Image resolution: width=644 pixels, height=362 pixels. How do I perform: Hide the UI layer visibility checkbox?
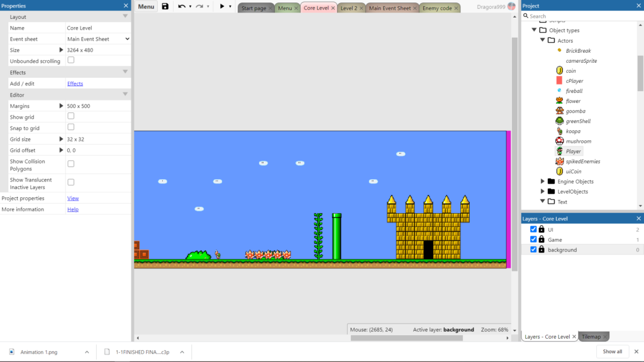tap(533, 229)
